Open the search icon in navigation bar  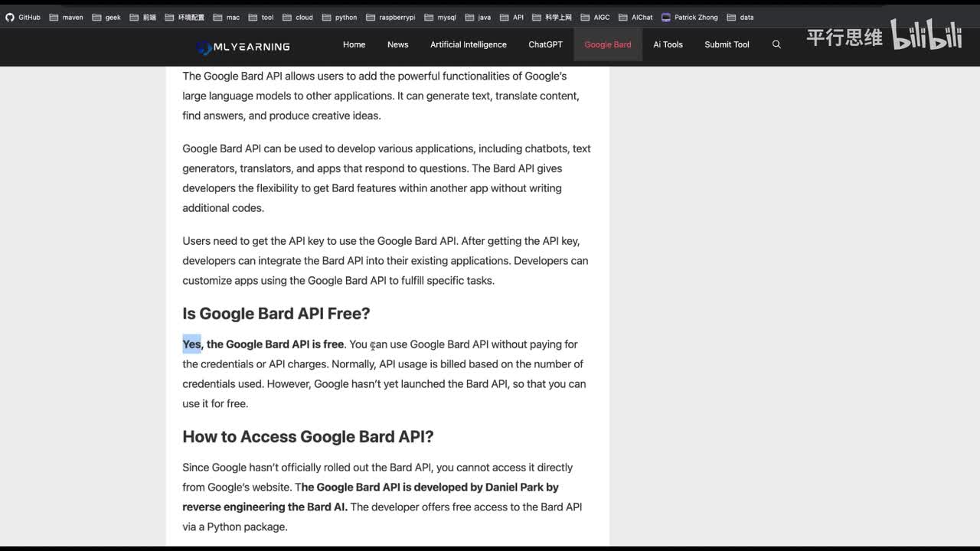pos(776,44)
